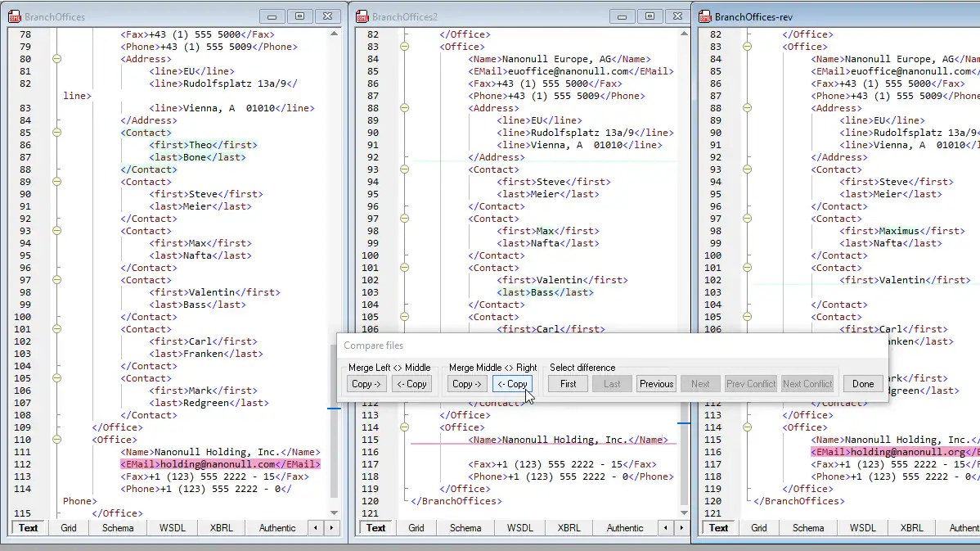Collapse the Contact node at line 85 in BranchOffices
This screenshot has height=551, width=980.
pos(56,133)
